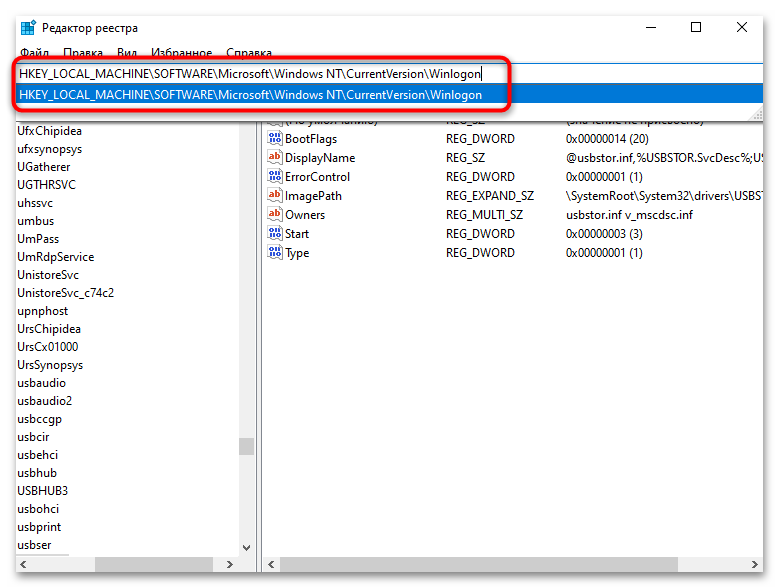Select the BootFlags DWORD value icon
779x588 pixels.
(274, 138)
